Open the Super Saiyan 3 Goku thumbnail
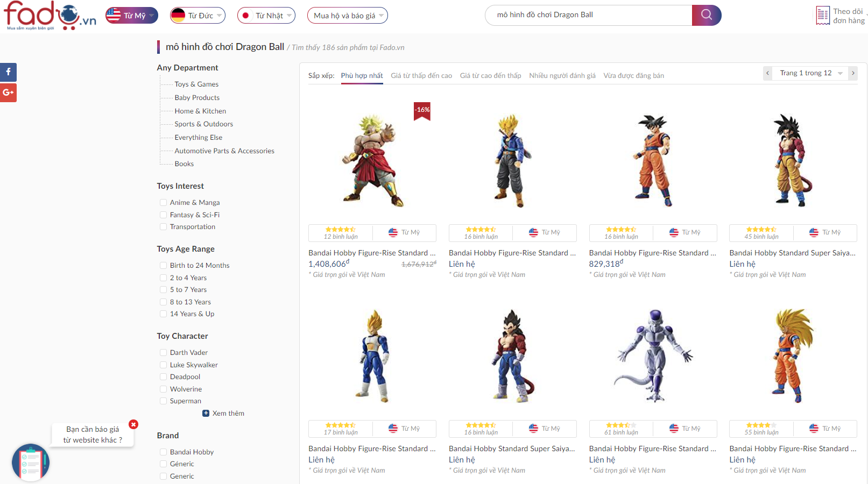Viewport: 868px width, 484px height. pyautogui.click(x=792, y=356)
